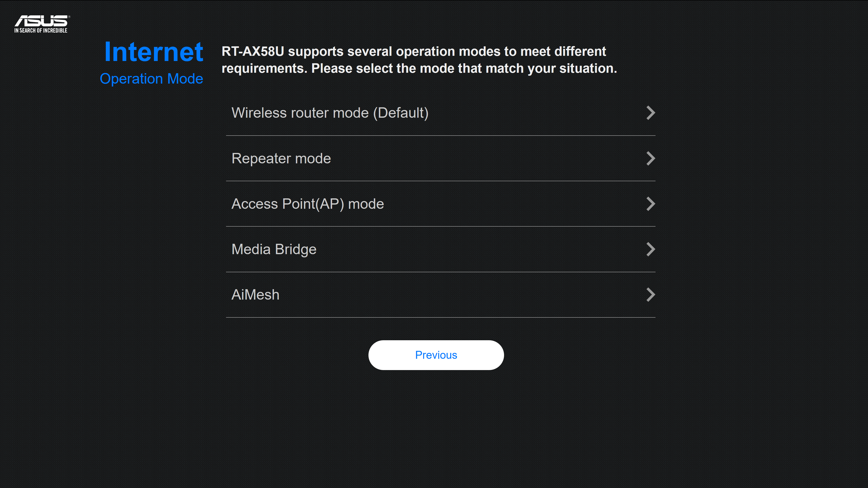This screenshot has width=868, height=488.
Task: Click the arrow icon next to Media Bridge
Action: [x=651, y=249]
